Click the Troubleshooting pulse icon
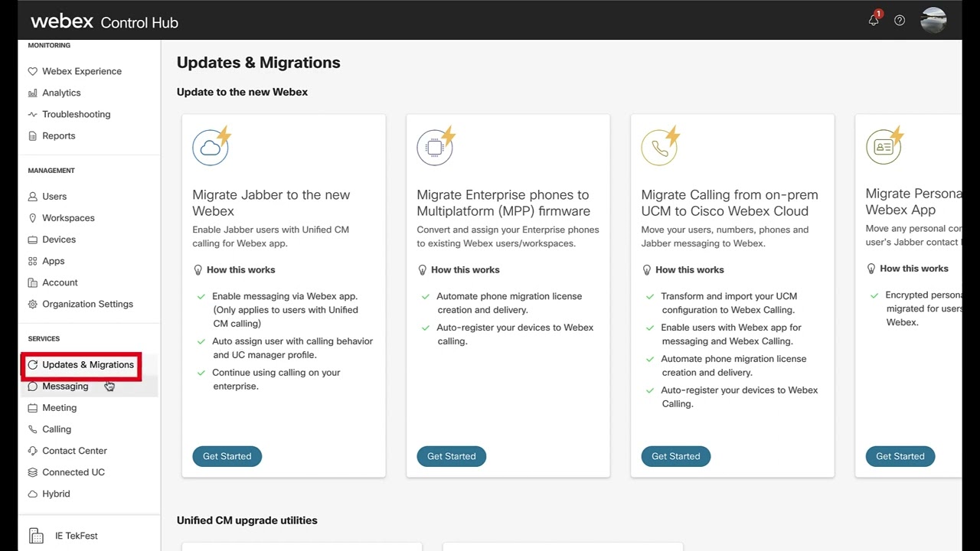 (32, 114)
